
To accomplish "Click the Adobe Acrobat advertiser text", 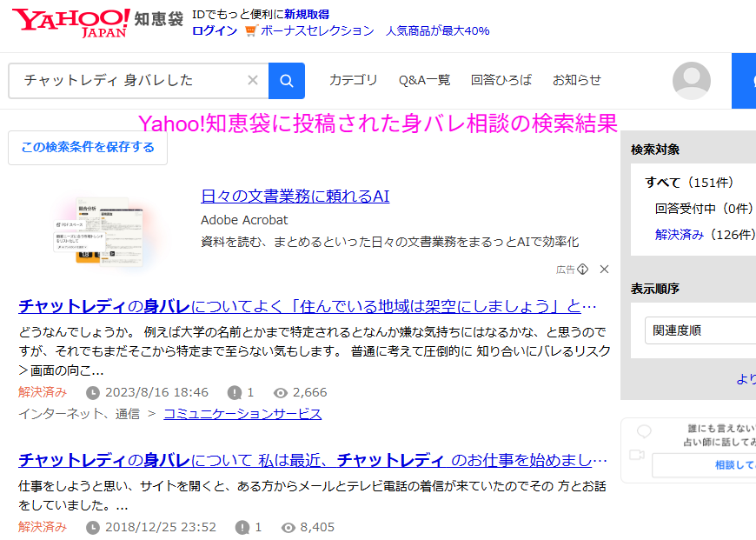I will pyautogui.click(x=244, y=220).
